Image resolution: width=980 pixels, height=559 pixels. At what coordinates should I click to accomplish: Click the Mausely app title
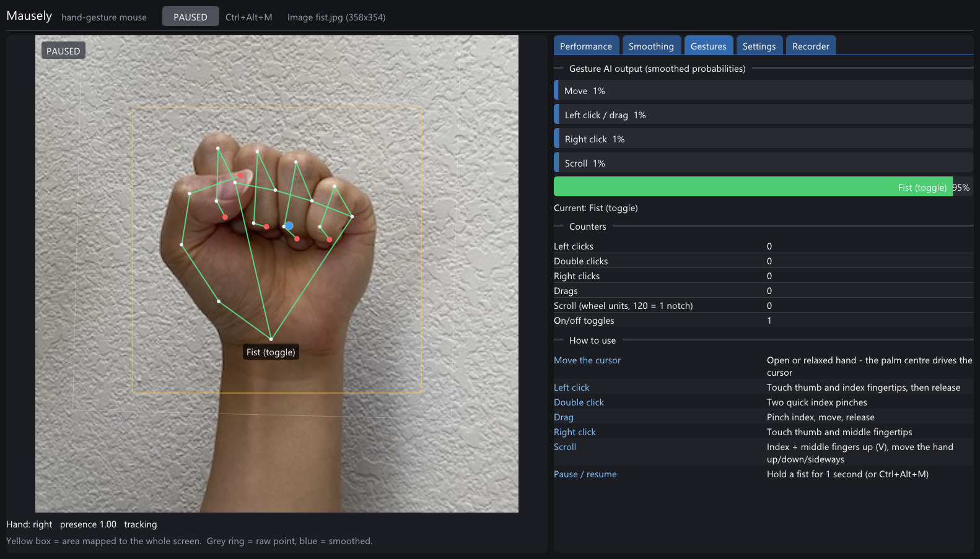[x=29, y=16]
